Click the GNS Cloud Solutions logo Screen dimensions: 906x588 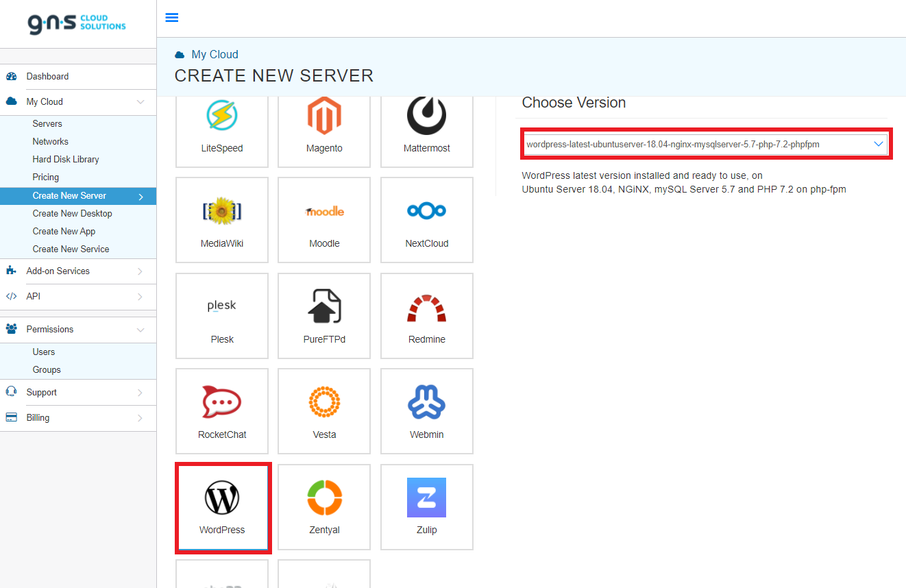tap(77, 23)
